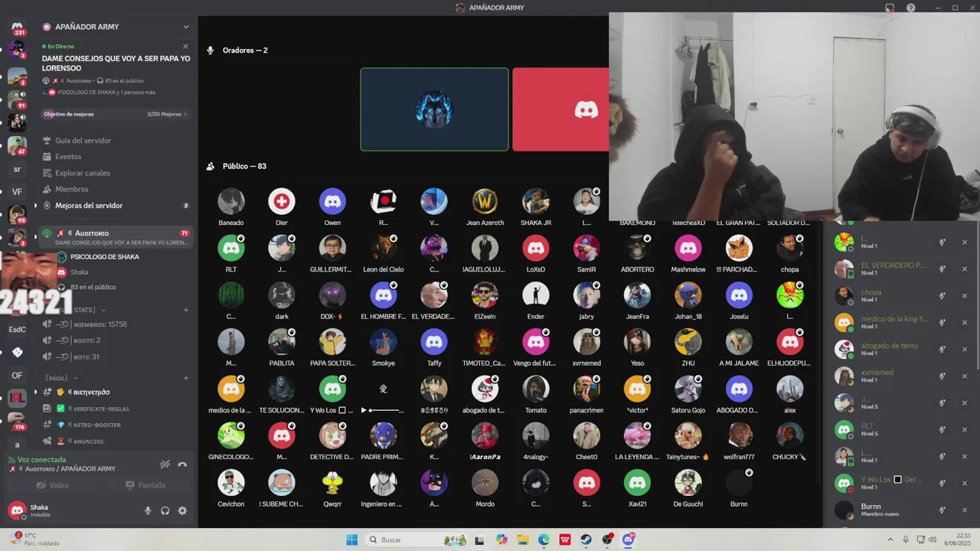
Task: Mute microphone next to Shaka username
Action: 148,510
